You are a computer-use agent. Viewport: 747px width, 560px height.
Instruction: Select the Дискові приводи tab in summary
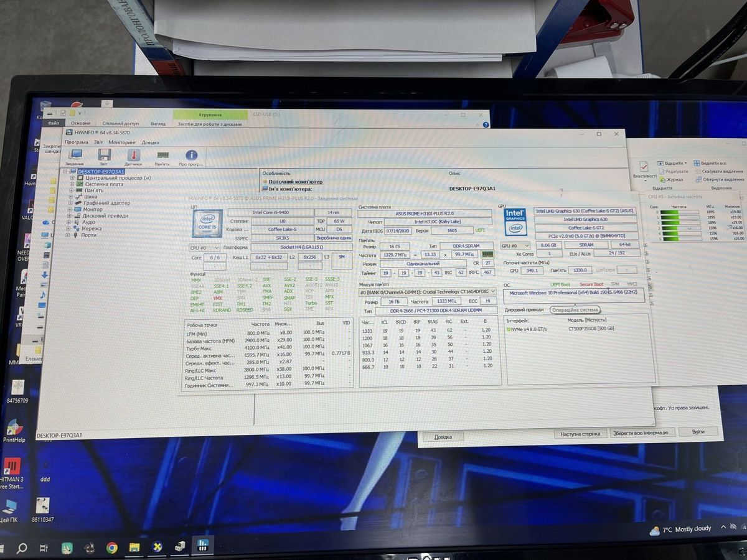tap(524, 310)
